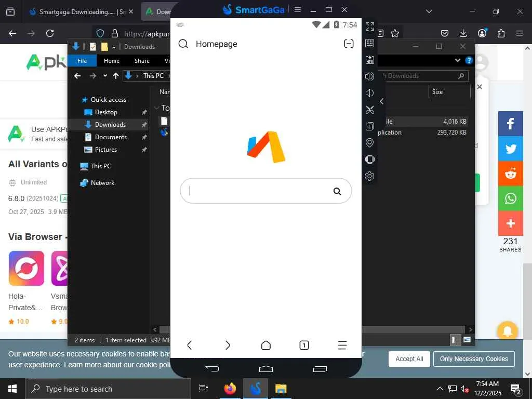Click the Explorer Search Downloads box
The width and height of the screenshot is (532, 399).
[x=424, y=76]
